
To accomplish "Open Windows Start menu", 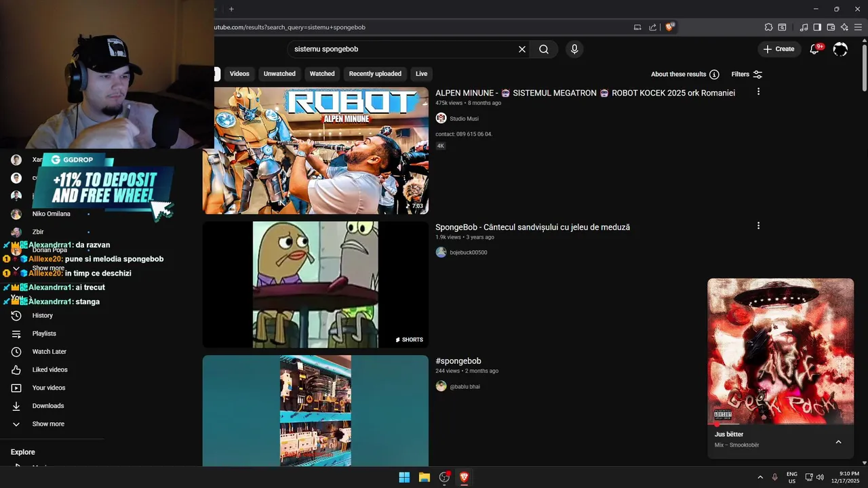I will point(404,477).
